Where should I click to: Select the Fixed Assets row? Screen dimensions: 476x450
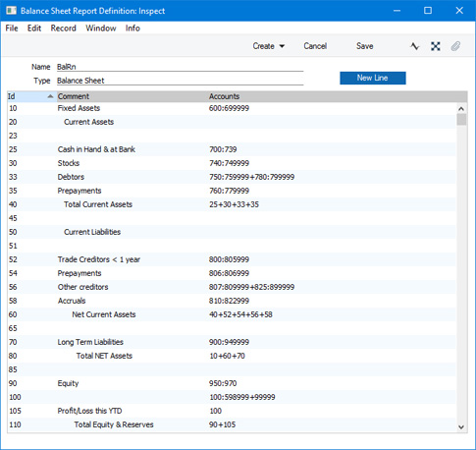[232, 108]
